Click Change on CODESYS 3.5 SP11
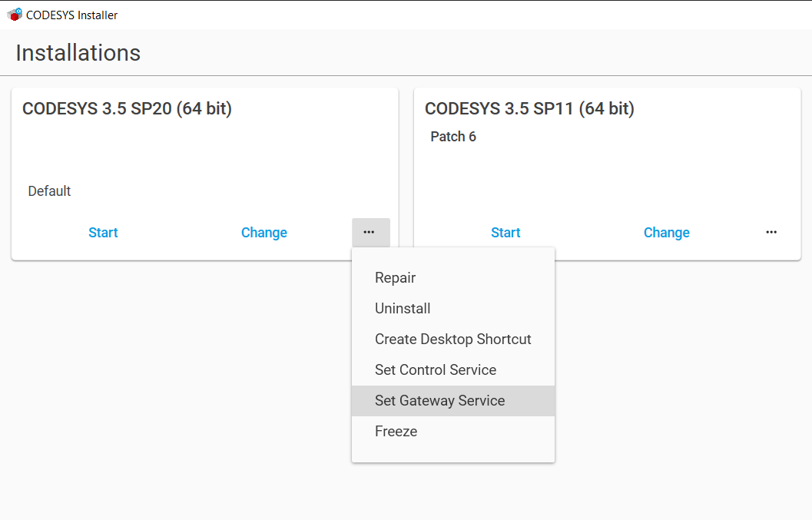This screenshot has height=520, width=812. (x=666, y=232)
